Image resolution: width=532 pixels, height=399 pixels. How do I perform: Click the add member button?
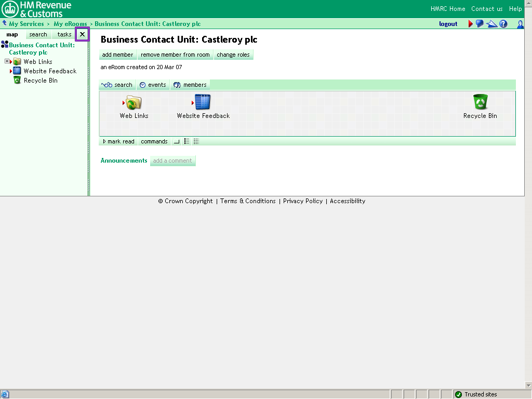[x=117, y=55]
